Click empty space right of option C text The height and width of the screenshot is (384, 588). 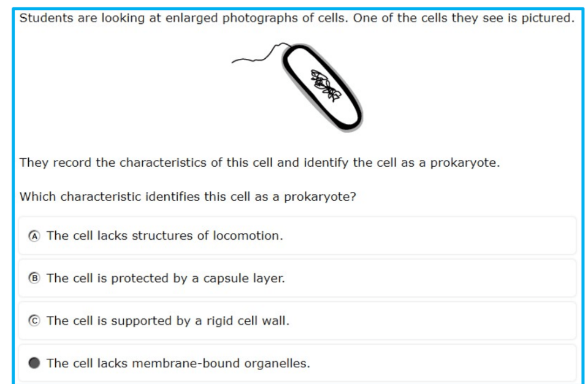click(431, 321)
